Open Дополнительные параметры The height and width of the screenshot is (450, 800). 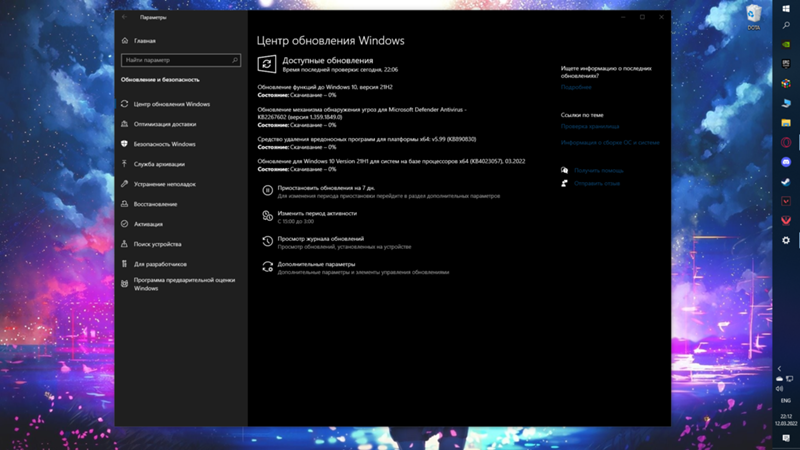316,264
